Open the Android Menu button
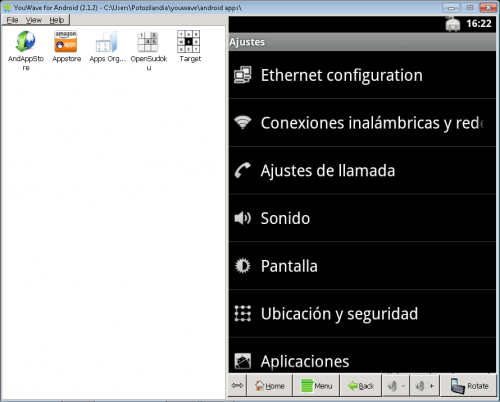The image size is (500, 402). (x=316, y=386)
